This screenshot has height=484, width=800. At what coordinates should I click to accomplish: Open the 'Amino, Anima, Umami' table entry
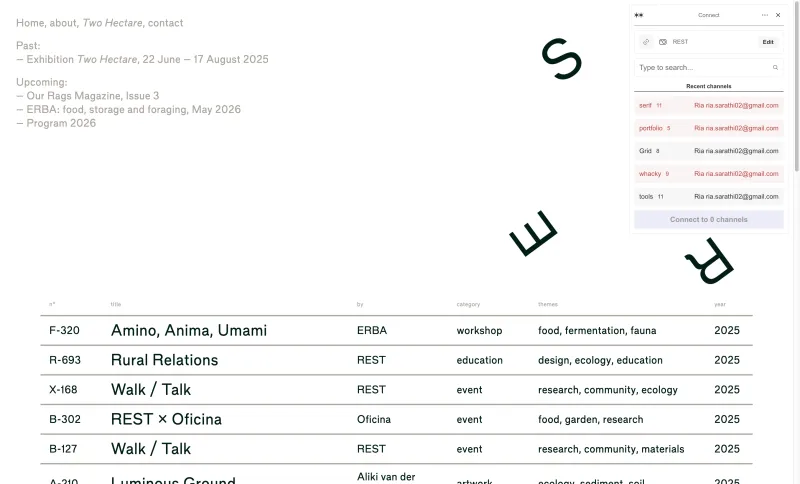pos(189,330)
